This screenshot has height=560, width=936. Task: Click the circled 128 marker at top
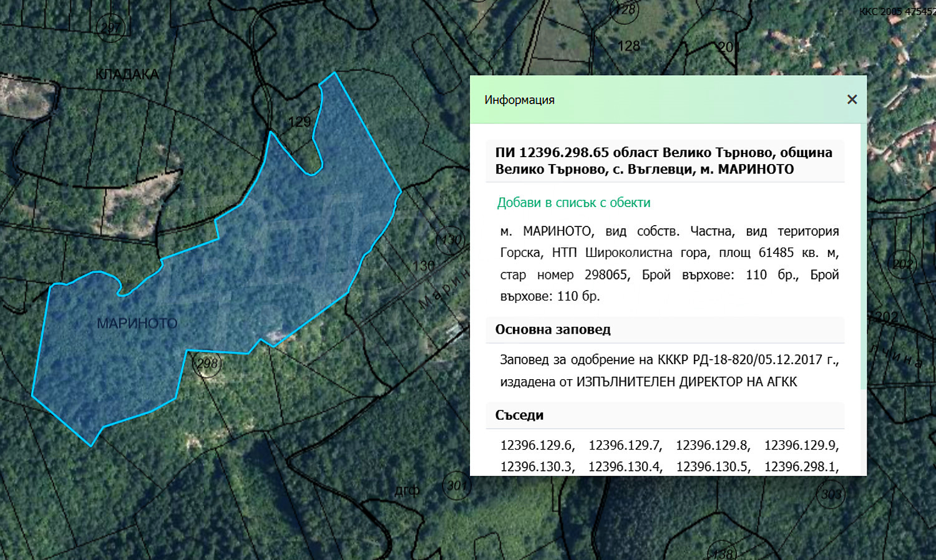[625, 11]
